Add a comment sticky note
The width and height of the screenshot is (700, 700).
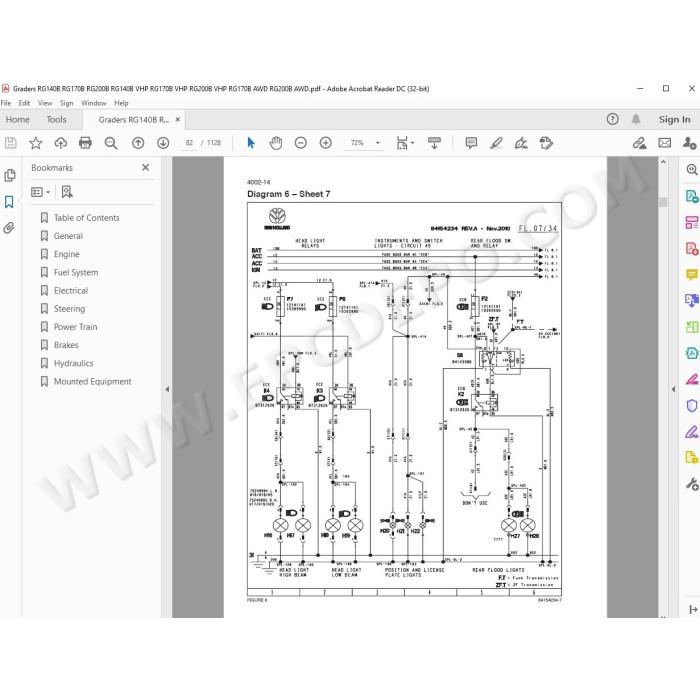[471, 143]
